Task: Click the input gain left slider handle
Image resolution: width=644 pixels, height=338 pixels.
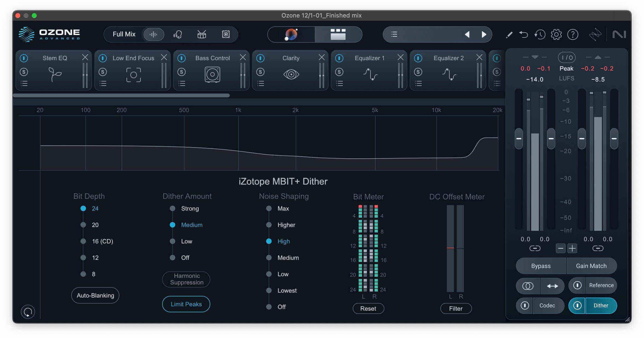Action: coord(519,139)
